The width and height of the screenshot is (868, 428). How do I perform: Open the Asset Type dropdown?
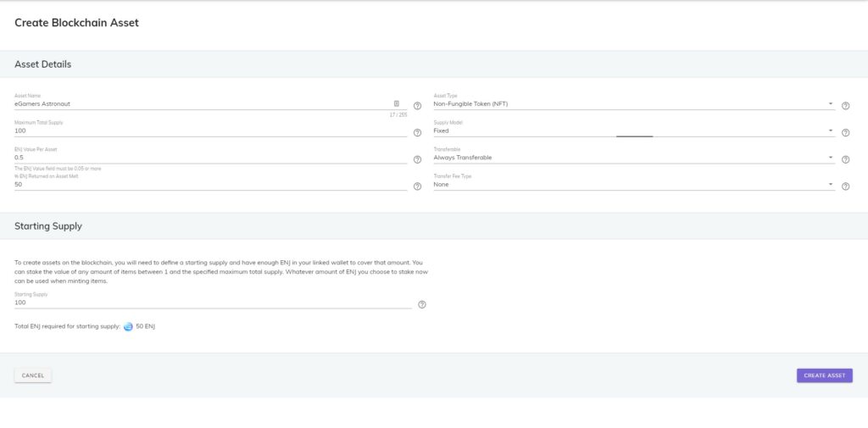(x=634, y=103)
